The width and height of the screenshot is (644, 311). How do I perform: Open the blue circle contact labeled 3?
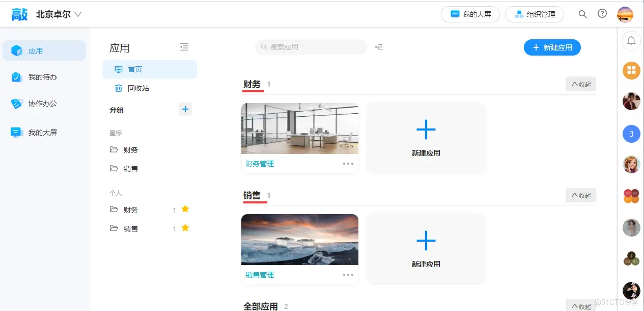point(631,134)
